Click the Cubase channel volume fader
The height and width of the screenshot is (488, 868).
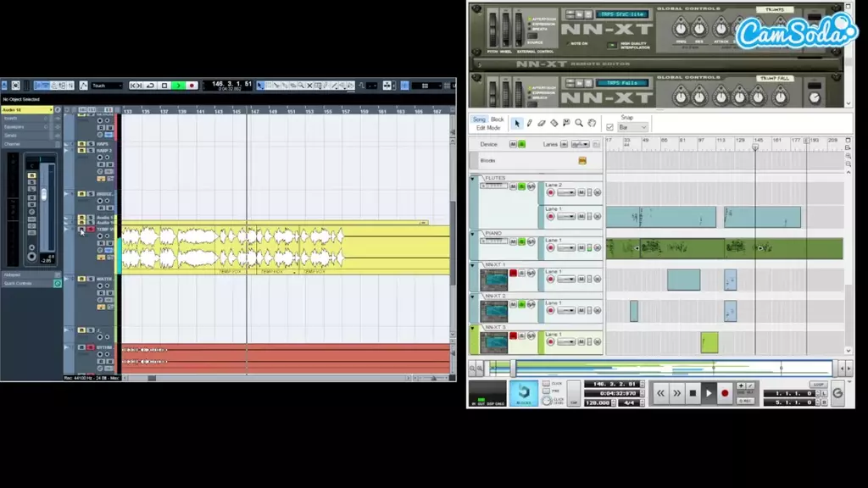point(44,194)
